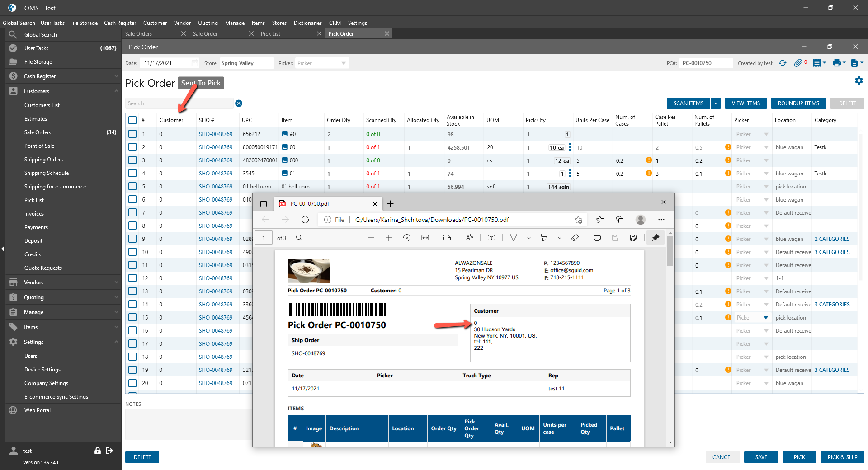This screenshot has width=868, height=470.
Task: Expand the SCAN ITEMS dropdown arrow
Action: click(716, 103)
